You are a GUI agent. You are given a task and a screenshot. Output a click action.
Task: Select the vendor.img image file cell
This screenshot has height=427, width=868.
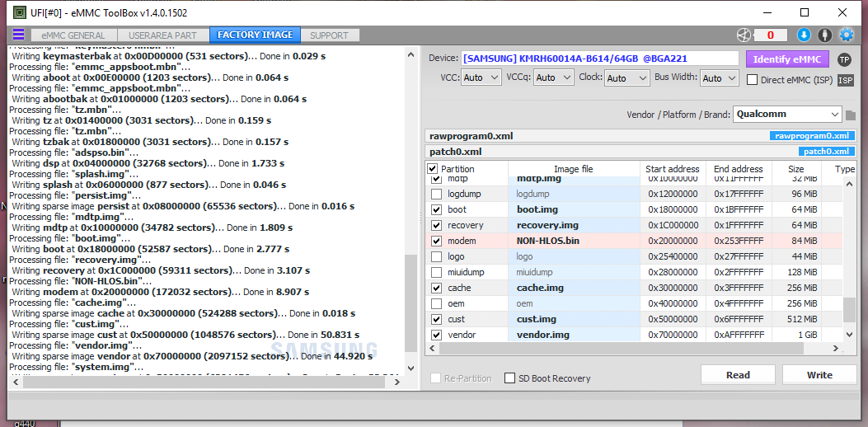point(574,335)
